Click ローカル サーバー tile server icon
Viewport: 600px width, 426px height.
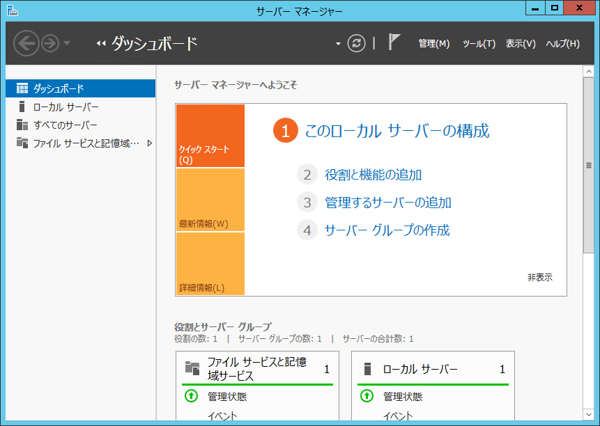[368, 369]
